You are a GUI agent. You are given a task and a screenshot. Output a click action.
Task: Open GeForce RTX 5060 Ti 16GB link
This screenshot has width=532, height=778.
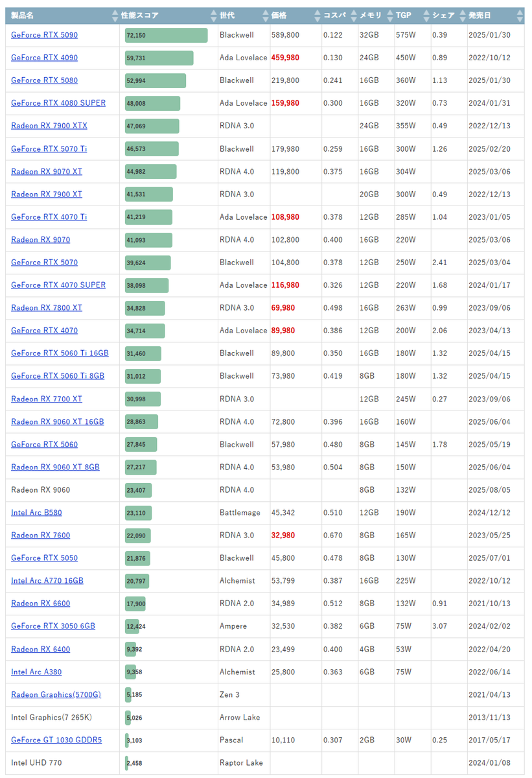pos(60,353)
